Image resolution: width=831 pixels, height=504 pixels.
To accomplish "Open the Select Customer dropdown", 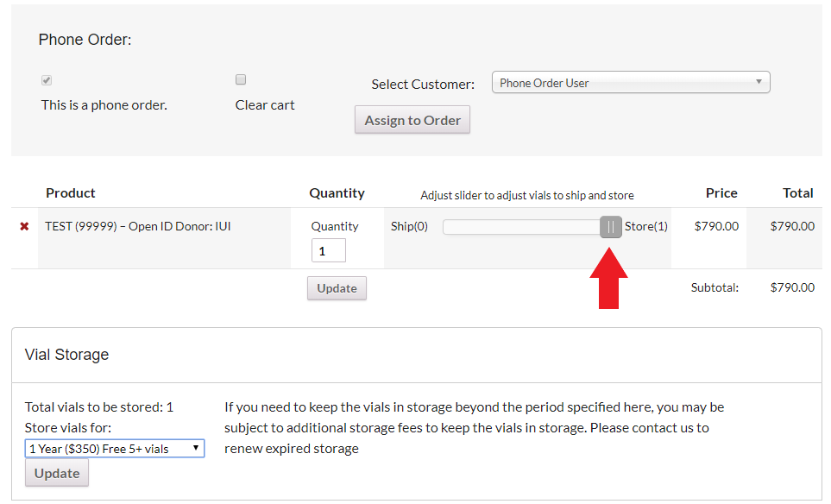I will coord(630,83).
